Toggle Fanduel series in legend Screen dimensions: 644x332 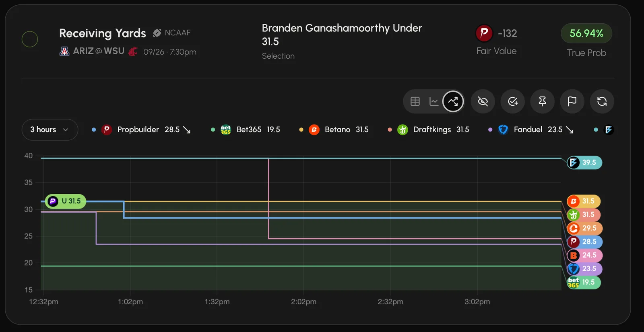531,129
